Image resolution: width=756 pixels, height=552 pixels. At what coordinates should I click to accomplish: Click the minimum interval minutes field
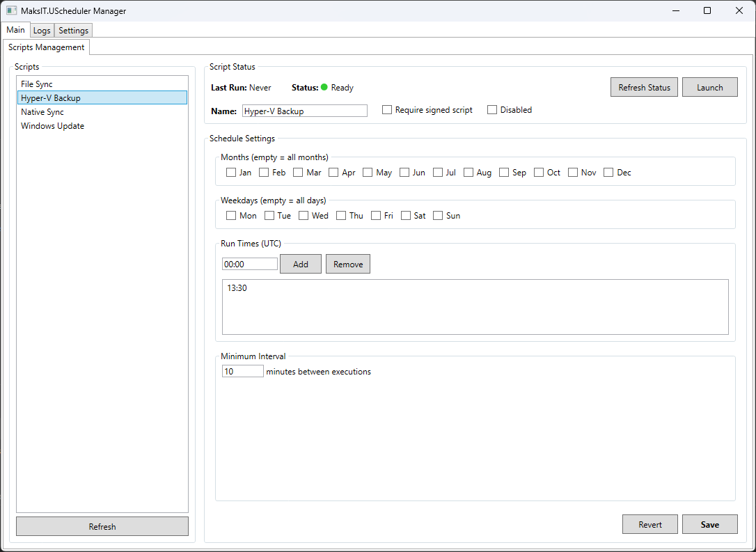(x=242, y=372)
